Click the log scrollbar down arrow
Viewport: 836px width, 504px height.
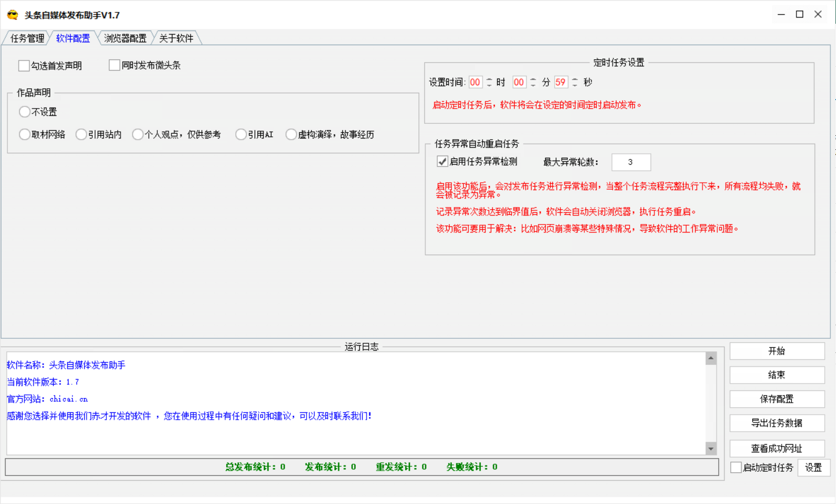coord(711,449)
